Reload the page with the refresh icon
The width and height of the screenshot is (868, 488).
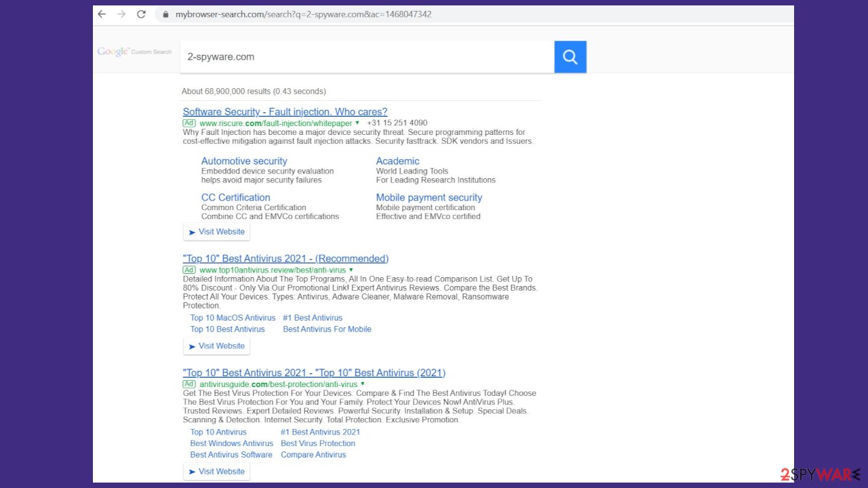click(x=141, y=14)
